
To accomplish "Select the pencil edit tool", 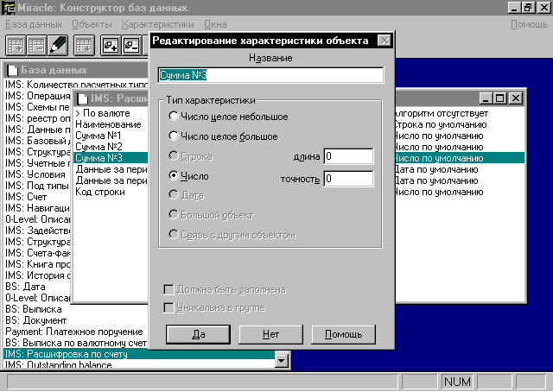I will click(x=60, y=45).
